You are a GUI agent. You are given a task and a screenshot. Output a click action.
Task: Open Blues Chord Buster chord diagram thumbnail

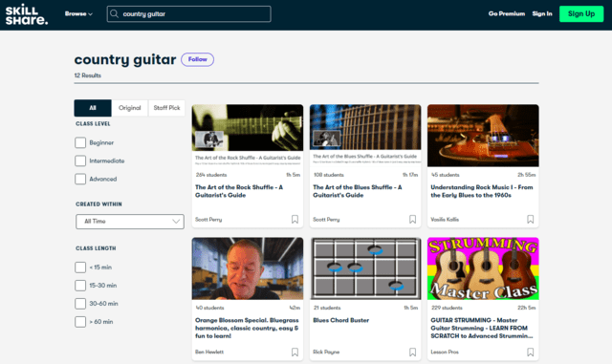coord(365,268)
